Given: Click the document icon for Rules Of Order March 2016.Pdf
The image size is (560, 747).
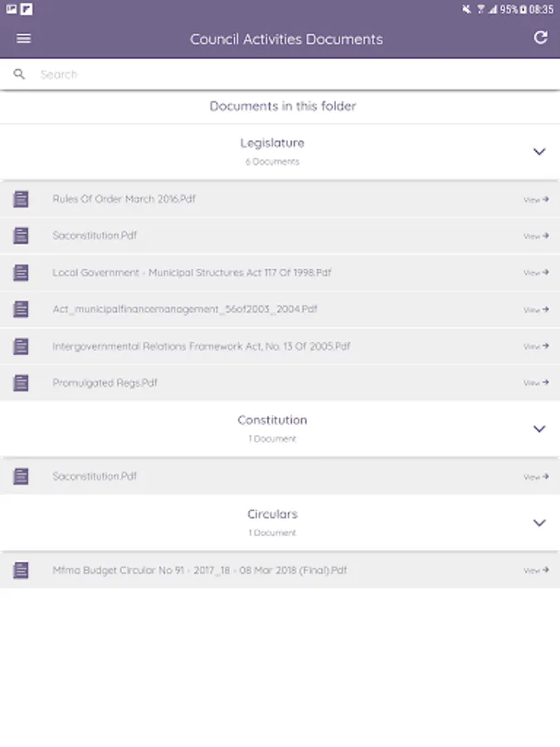Looking at the screenshot, I should 21,199.
